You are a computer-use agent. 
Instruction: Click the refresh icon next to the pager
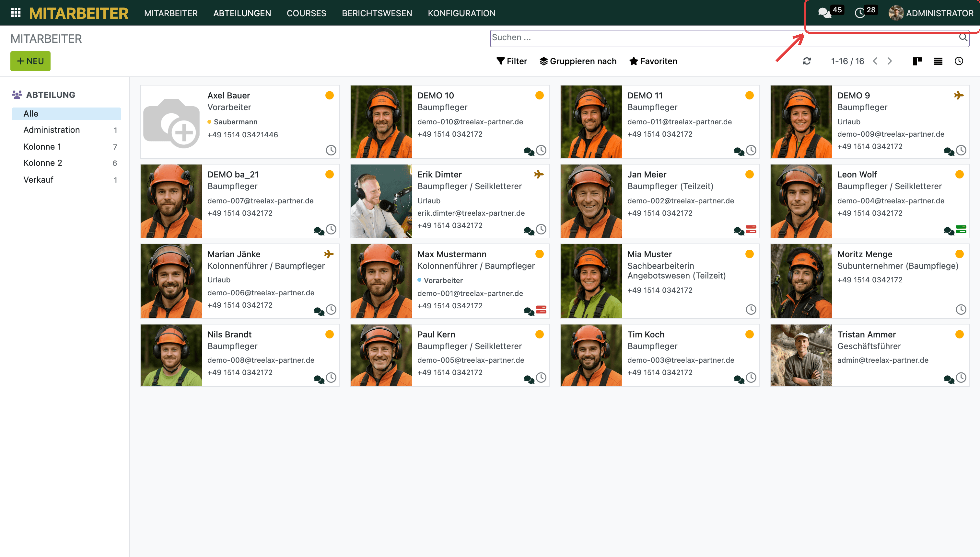point(807,61)
